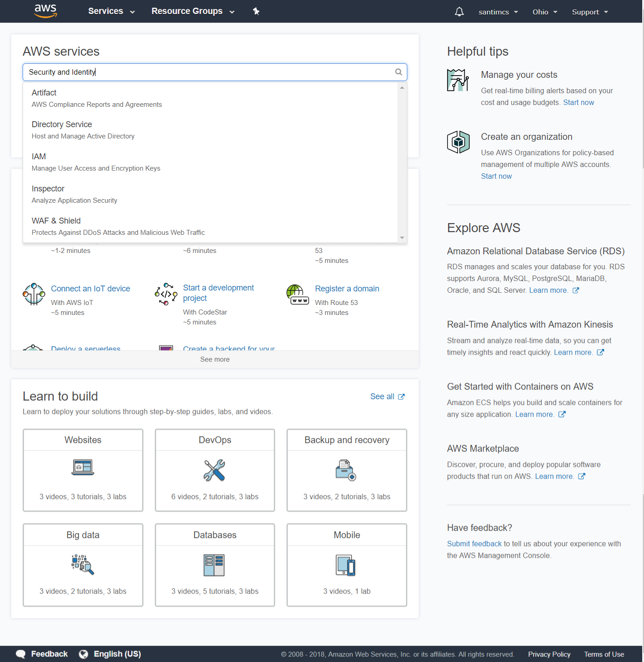This screenshot has height=662, width=644.
Task: Open Learn more about AWS Marketplace
Action: (x=554, y=476)
